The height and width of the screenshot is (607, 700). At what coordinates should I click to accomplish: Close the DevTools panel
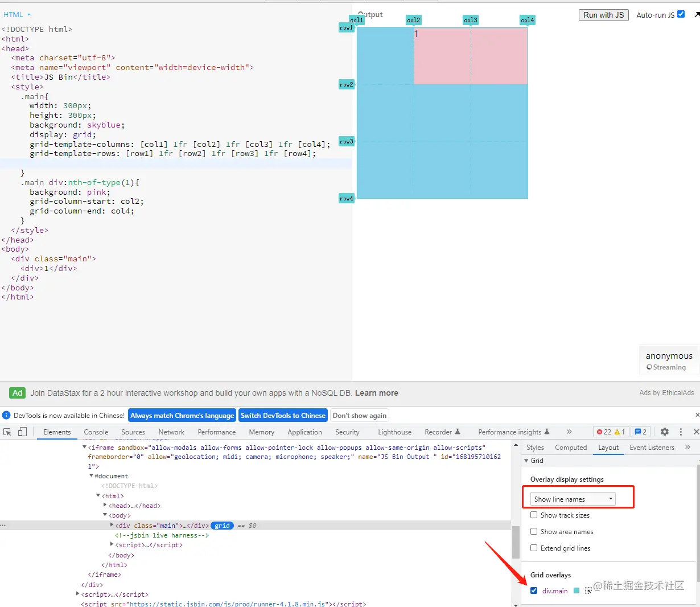696,432
